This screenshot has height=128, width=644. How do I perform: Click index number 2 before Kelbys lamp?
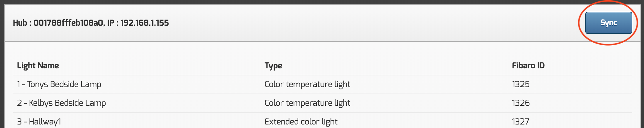click(19, 103)
